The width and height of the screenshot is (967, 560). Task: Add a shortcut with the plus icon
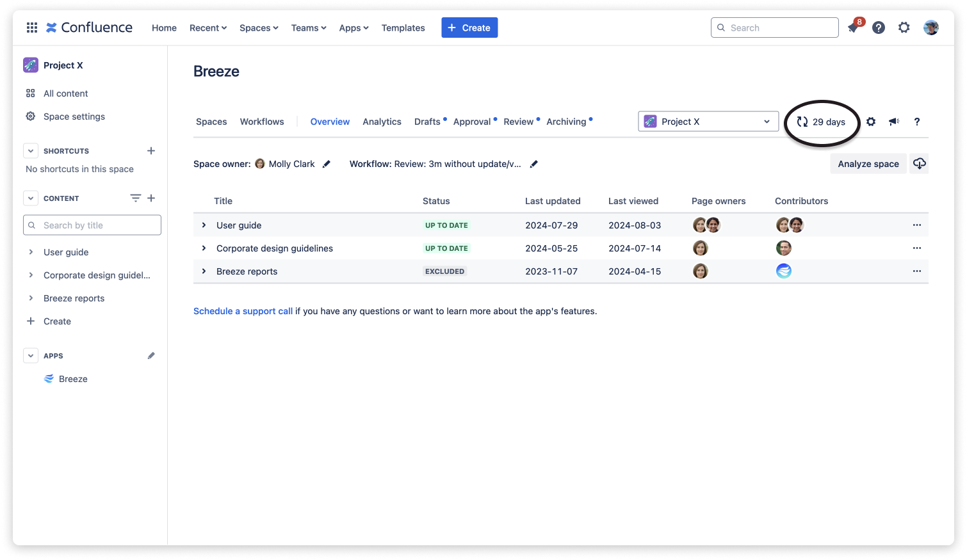[x=151, y=151]
